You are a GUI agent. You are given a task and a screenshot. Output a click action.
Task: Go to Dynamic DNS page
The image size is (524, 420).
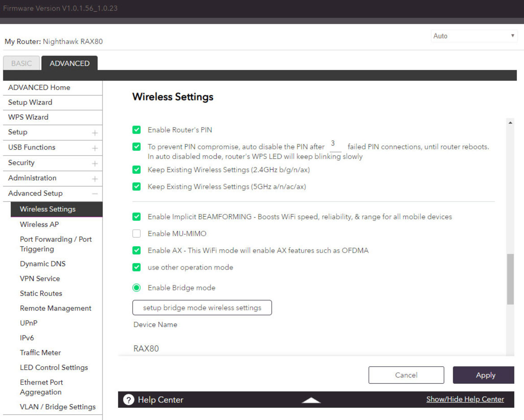43,264
